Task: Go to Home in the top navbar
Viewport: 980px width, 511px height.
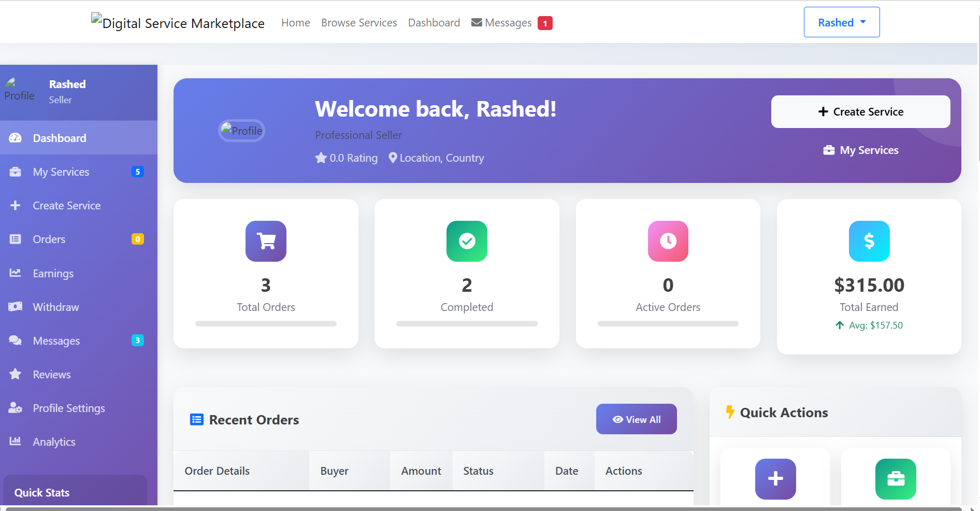Action: [x=295, y=23]
